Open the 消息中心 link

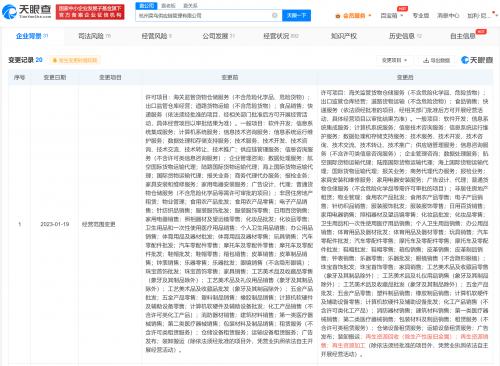[x=448, y=16]
